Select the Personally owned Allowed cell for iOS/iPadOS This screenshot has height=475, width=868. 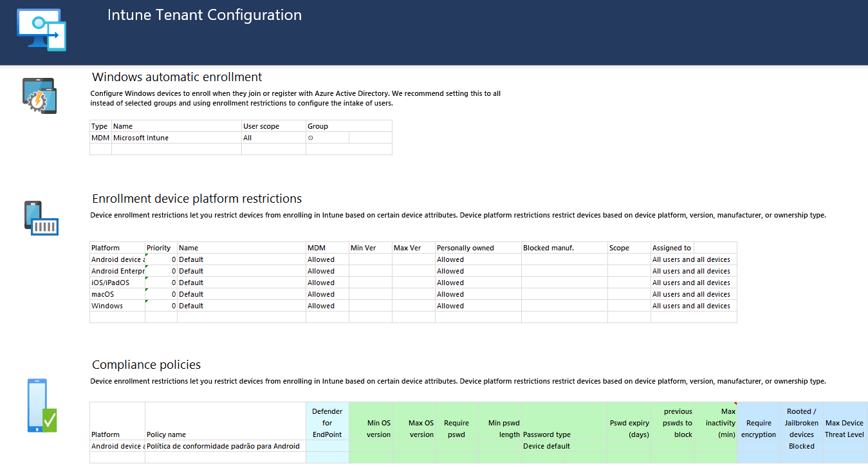[x=478, y=283]
